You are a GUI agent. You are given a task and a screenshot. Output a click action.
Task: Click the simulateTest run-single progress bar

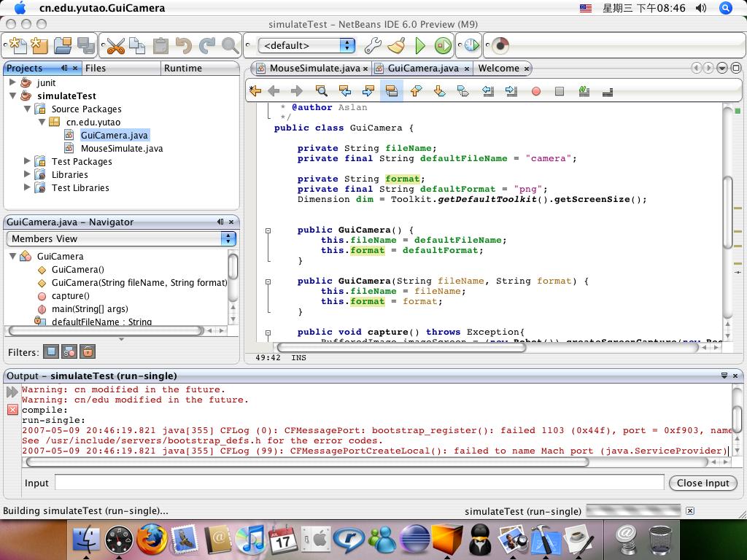coord(633,510)
